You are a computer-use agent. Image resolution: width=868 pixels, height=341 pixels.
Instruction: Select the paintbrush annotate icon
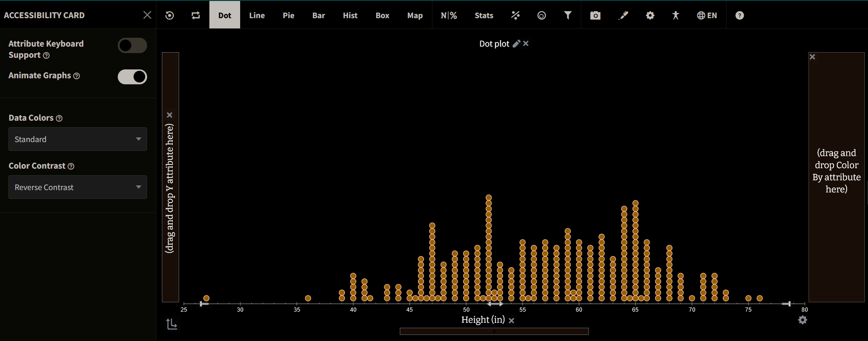(623, 15)
